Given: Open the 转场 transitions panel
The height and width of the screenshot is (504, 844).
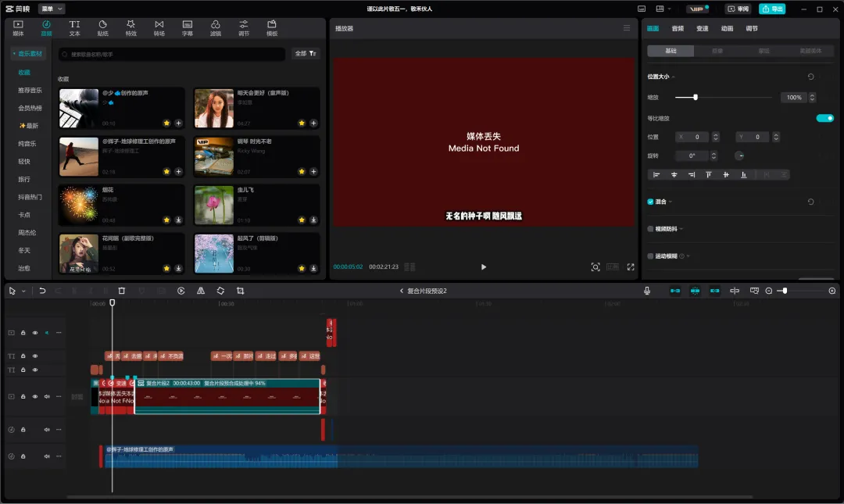Looking at the screenshot, I should 159,28.
